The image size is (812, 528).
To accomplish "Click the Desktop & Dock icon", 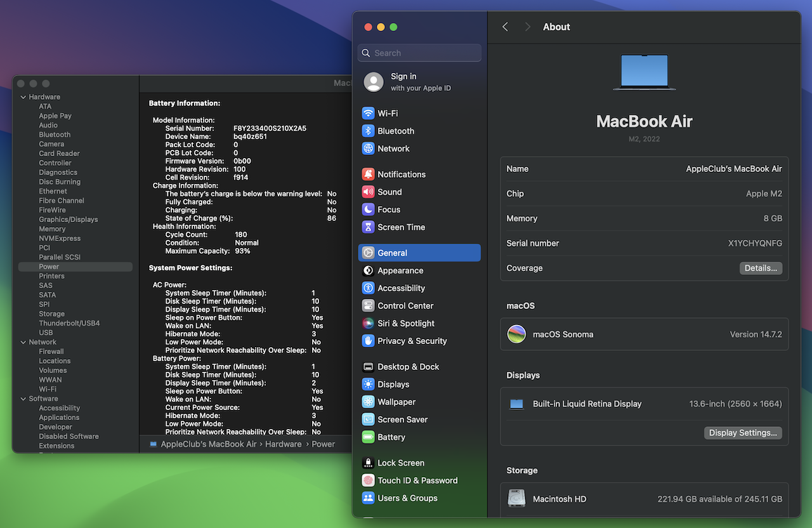I will [x=368, y=367].
